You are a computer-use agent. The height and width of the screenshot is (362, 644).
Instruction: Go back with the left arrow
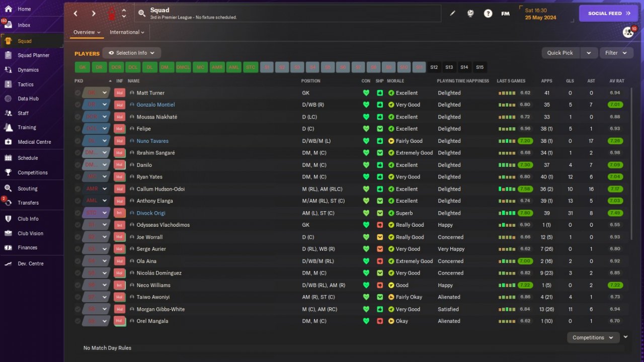pyautogui.click(x=75, y=14)
